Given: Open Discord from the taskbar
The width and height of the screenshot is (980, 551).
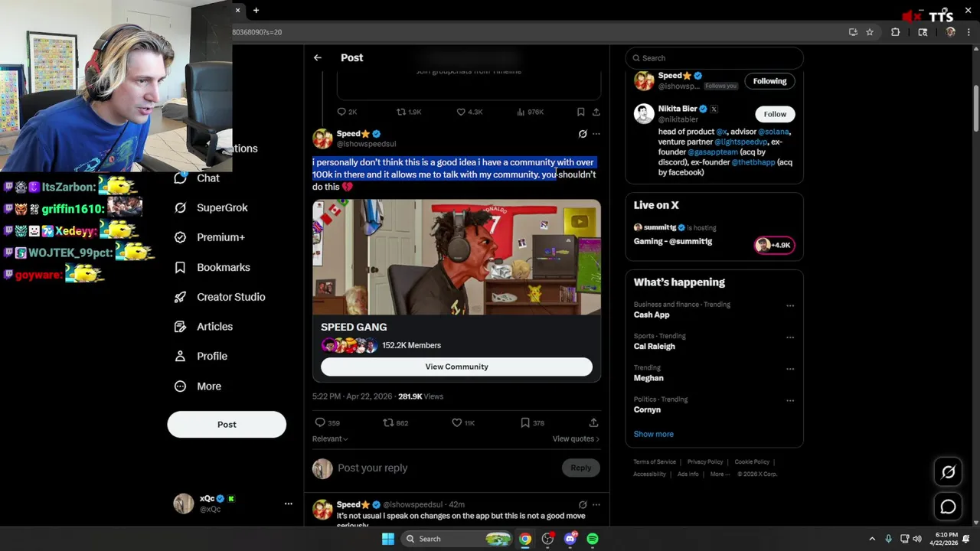Looking at the screenshot, I should 570,539.
